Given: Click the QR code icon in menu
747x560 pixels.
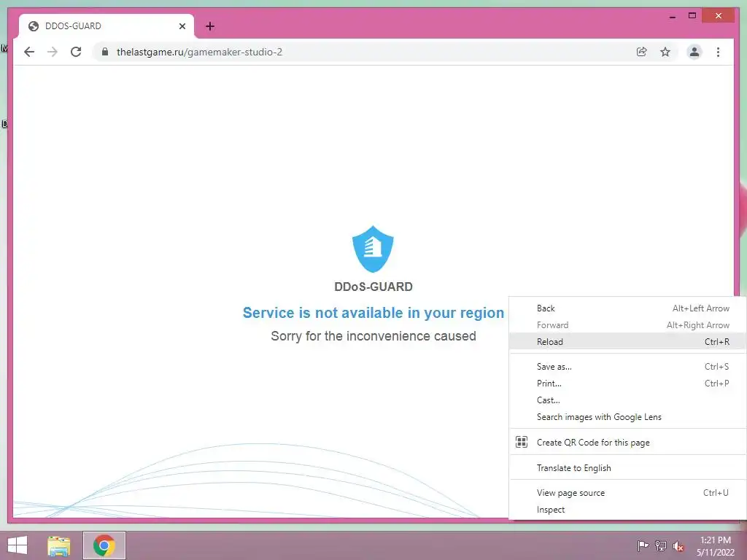Looking at the screenshot, I should pos(521,442).
